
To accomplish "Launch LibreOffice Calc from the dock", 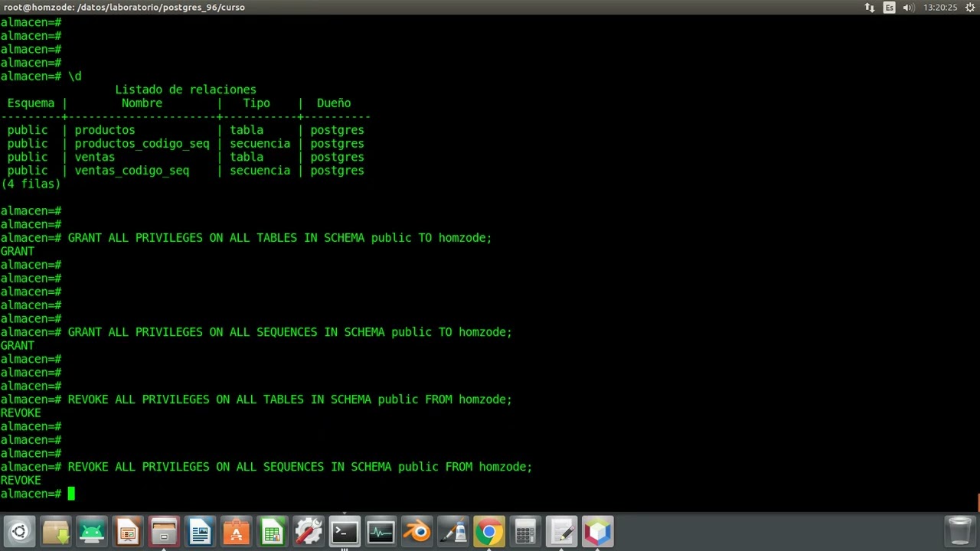I will click(x=273, y=532).
